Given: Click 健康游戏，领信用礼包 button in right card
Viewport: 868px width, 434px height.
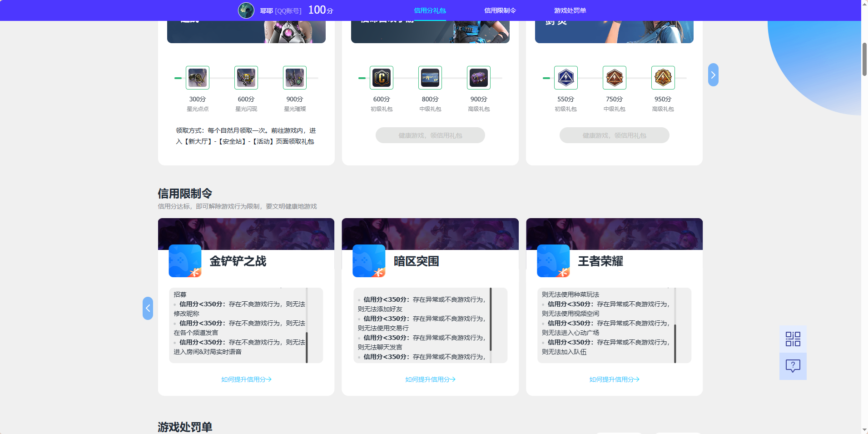Looking at the screenshot, I should point(614,135).
